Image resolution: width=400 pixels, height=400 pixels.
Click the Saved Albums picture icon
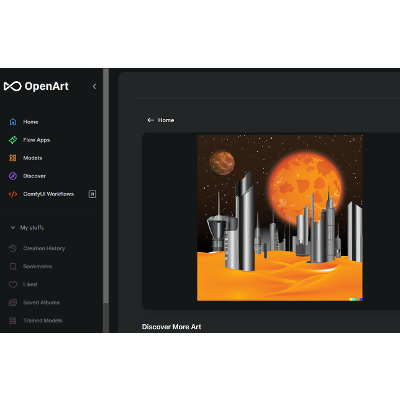point(13,302)
